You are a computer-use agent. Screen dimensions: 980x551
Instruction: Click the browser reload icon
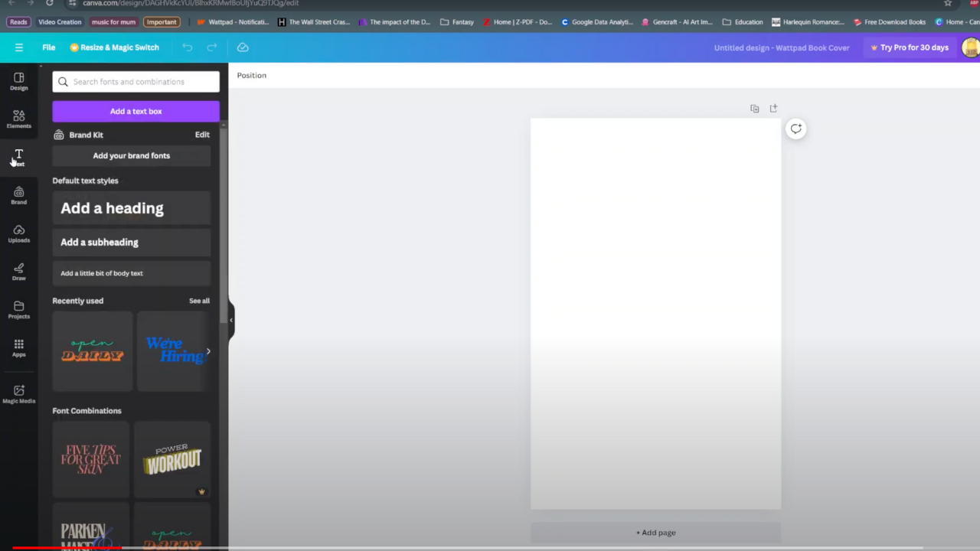tap(50, 3)
